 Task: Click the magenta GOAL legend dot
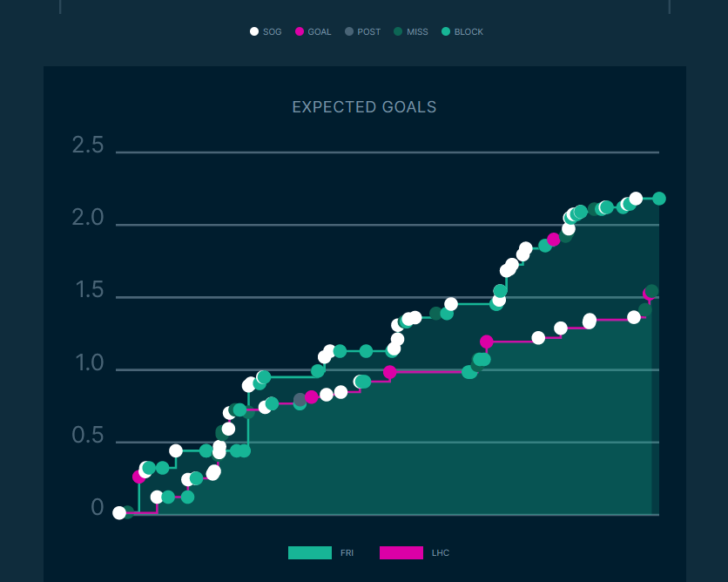[x=300, y=31]
